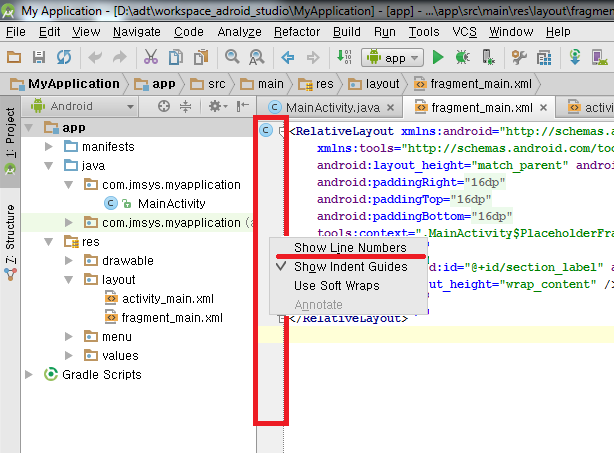Attach debugger to Android process icon
Viewport: 614px width, 453px height.
coord(488,58)
